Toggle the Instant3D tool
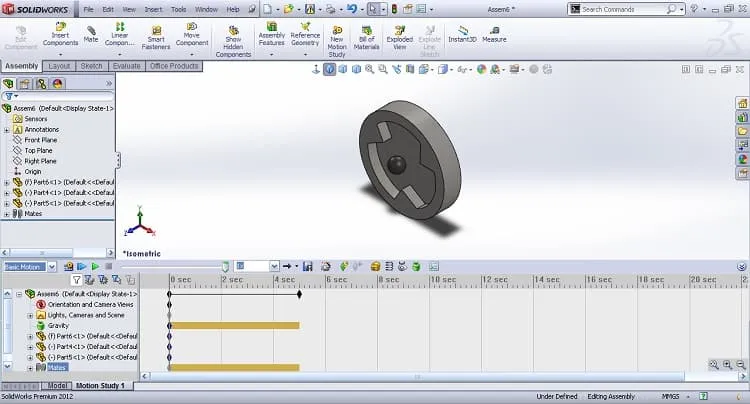The height and width of the screenshot is (404, 750). coord(462,34)
